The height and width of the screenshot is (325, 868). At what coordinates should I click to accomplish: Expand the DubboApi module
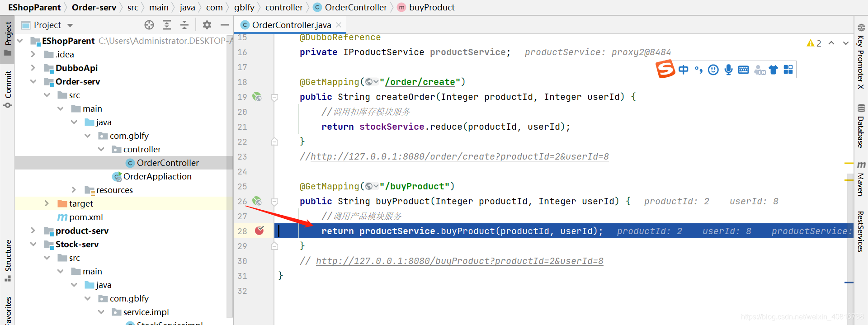pyautogui.click(x=33, y=68)
